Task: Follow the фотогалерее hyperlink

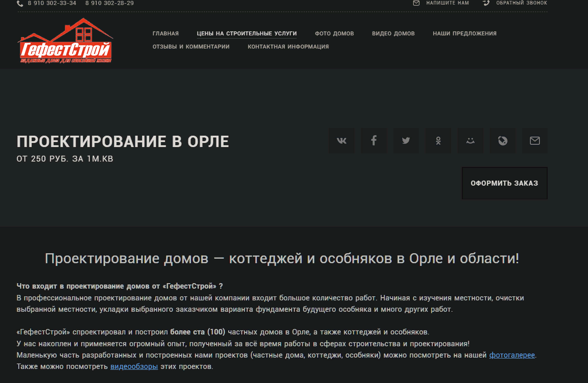Action: pyautogui.click(x=512, y=355)
